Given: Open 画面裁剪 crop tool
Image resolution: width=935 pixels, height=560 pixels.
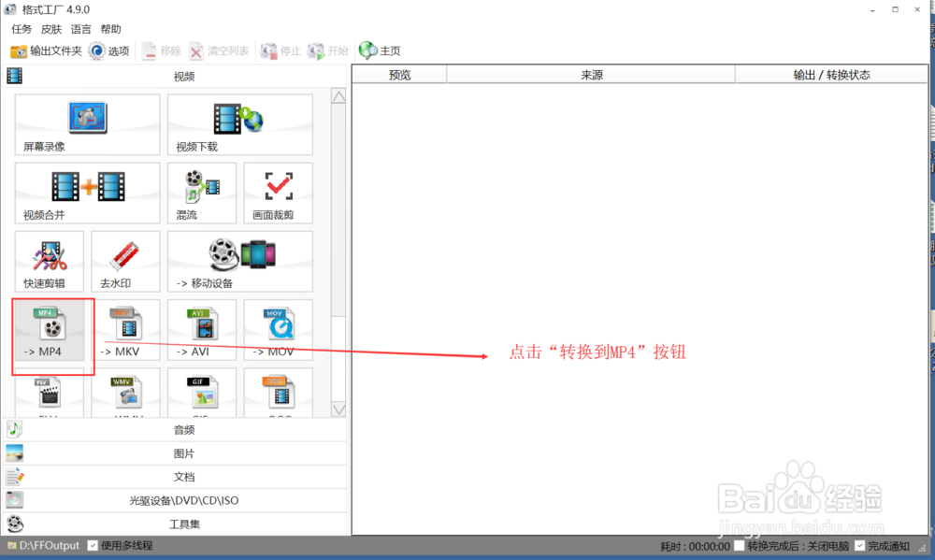Looking at the screenshot, I should 279,194.
